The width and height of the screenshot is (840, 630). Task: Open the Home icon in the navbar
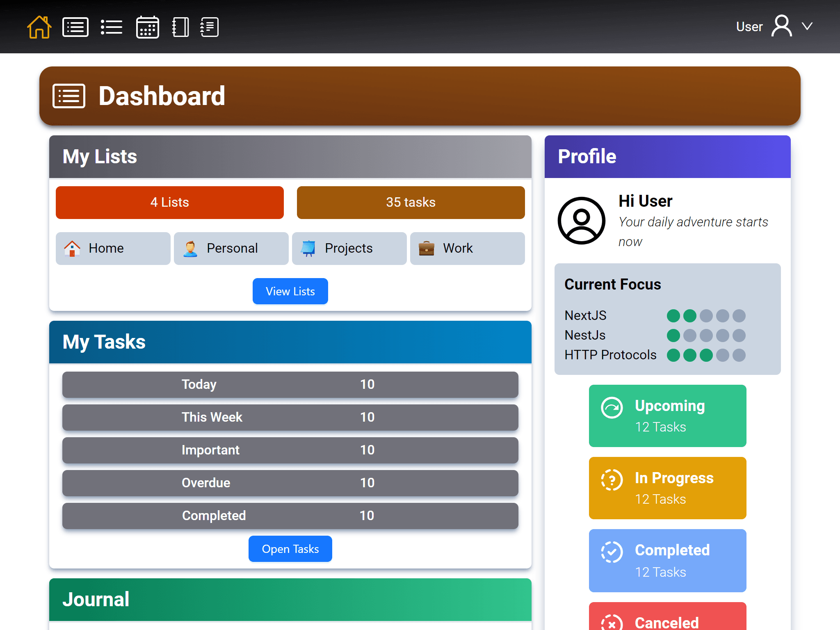(x=39, y=27)
